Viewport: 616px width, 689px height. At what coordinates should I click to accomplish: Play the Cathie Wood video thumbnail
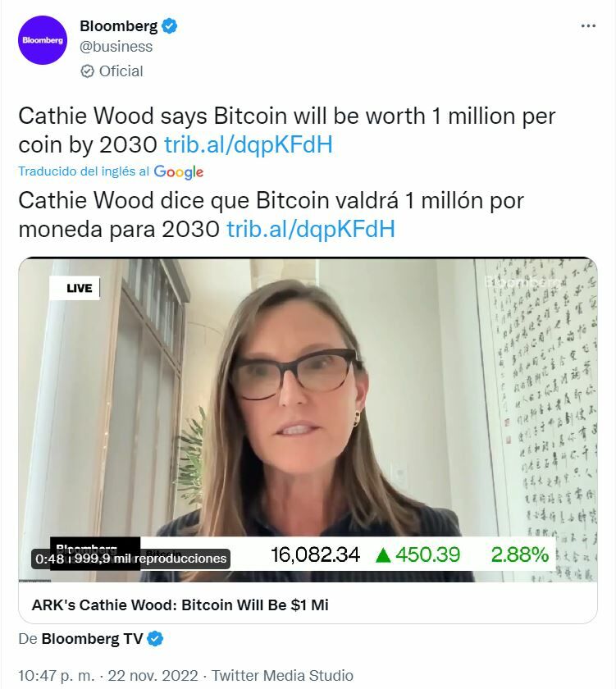pos(308,420)
